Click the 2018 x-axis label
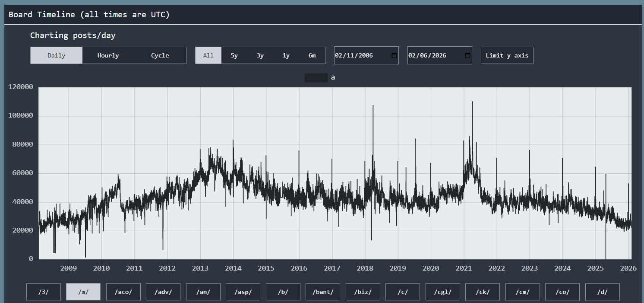This screenshot has width=644, height=303. pyautogui.click(x=365, y=268)
